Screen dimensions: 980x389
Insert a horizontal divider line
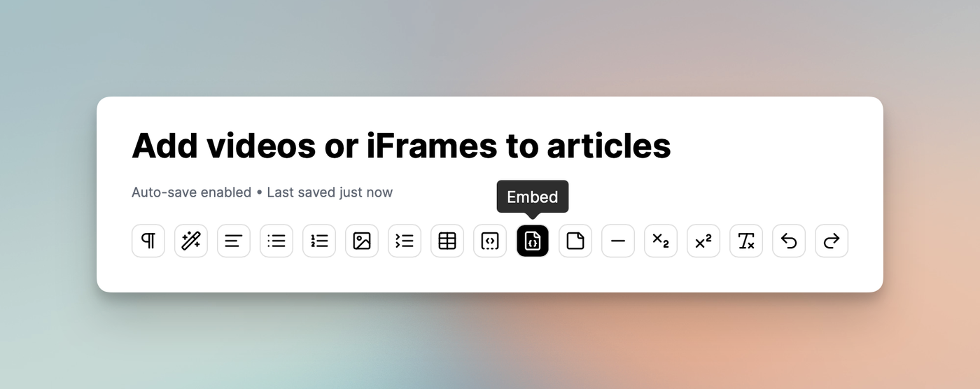point(618,241)
